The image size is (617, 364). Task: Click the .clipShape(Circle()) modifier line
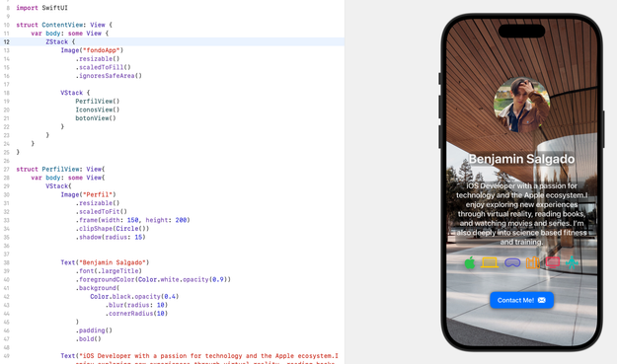coord(113,229)
